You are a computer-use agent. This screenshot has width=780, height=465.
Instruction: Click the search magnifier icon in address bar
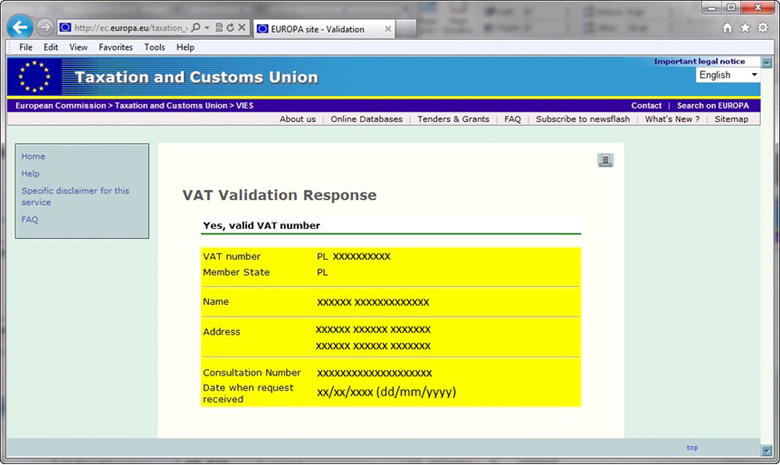pos(196,28)
